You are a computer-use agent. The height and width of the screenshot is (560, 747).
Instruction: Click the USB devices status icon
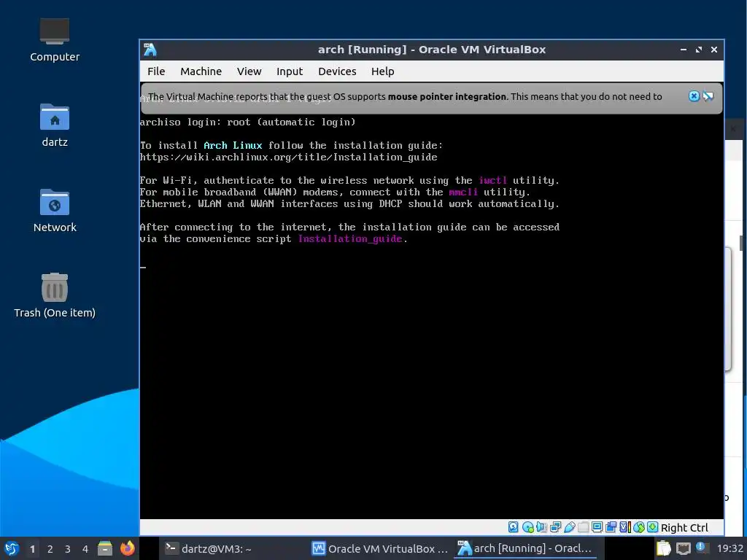point(569,527)
